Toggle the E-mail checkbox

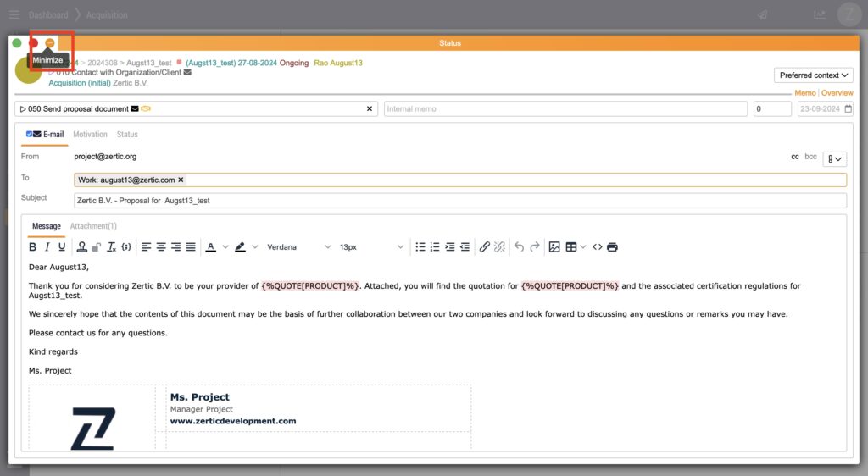click(30, 135)
